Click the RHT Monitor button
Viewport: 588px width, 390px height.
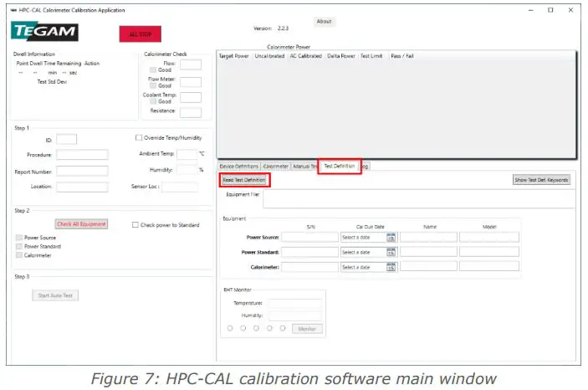point(307,329)
